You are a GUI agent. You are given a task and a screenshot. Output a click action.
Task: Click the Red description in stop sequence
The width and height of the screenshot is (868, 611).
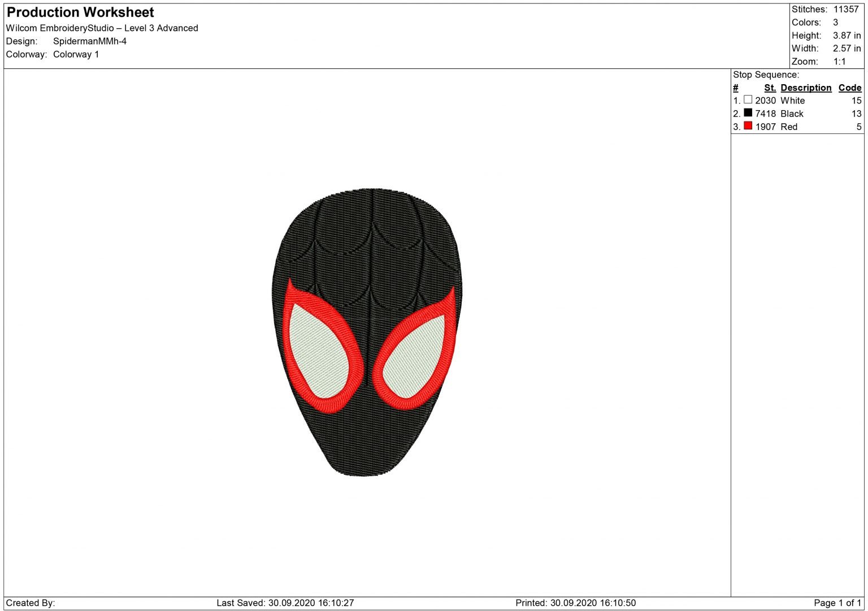click(x=789, y=127)
